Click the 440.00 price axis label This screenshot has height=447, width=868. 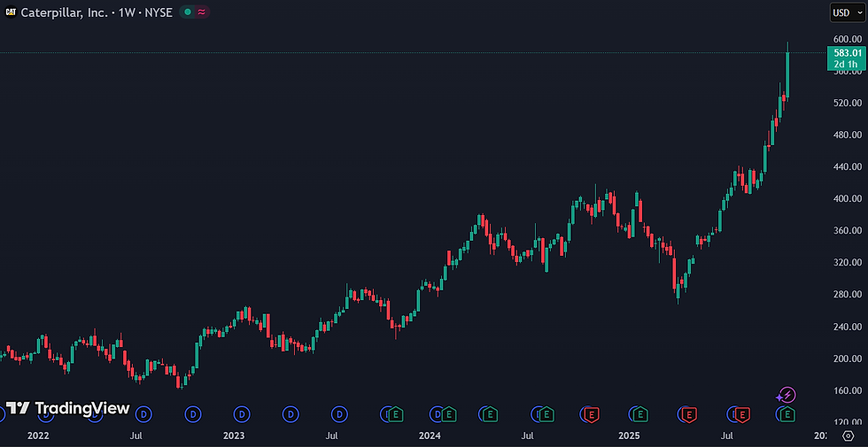pos(847,166)
